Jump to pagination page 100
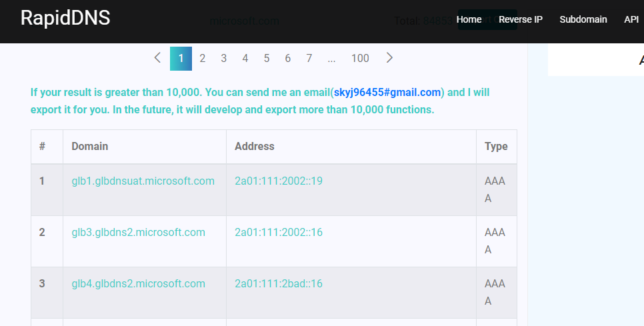 click(x=360, y=58)
